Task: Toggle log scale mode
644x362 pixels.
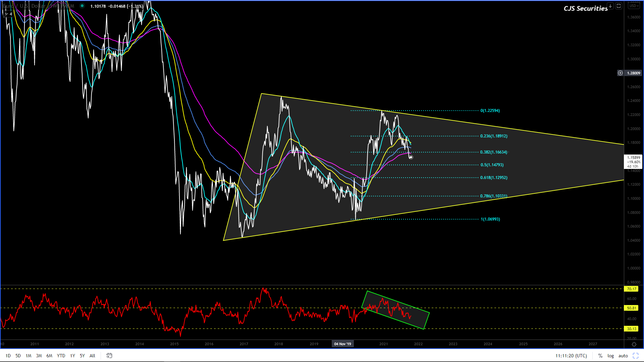Action: click(x=610, y=356)
